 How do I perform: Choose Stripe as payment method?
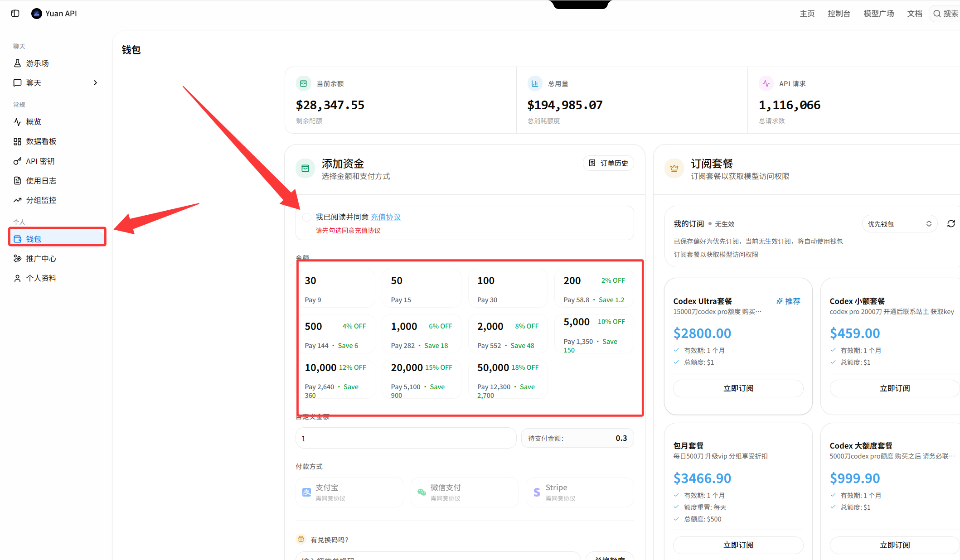[x=580, y=492]
